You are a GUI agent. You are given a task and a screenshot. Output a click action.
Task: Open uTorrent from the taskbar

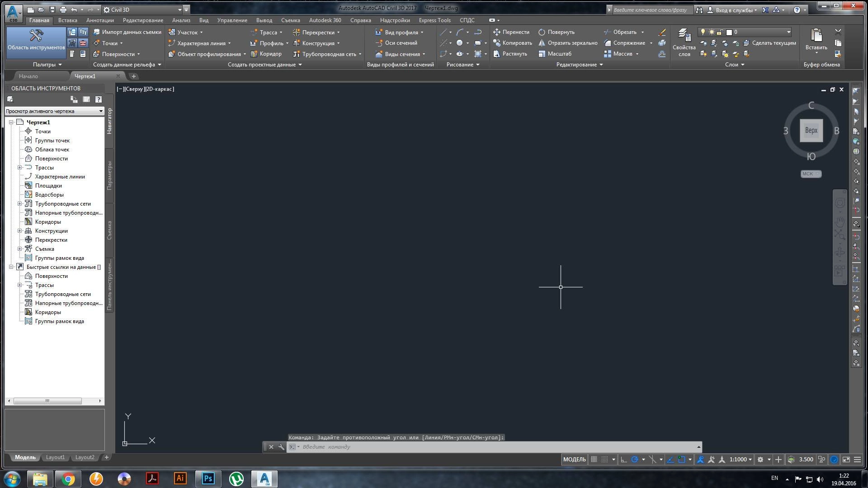pos(236,479)
